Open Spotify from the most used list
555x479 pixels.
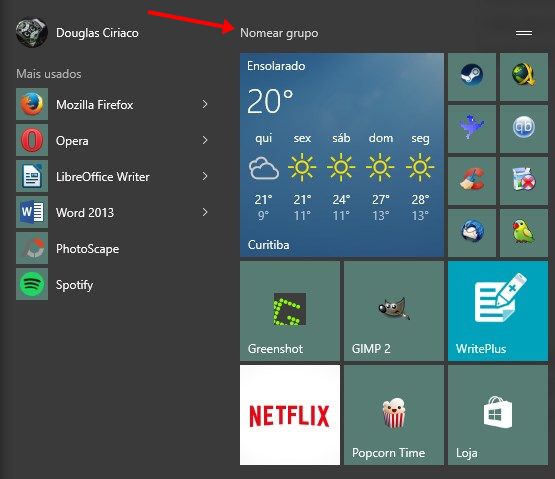point(112,284)
